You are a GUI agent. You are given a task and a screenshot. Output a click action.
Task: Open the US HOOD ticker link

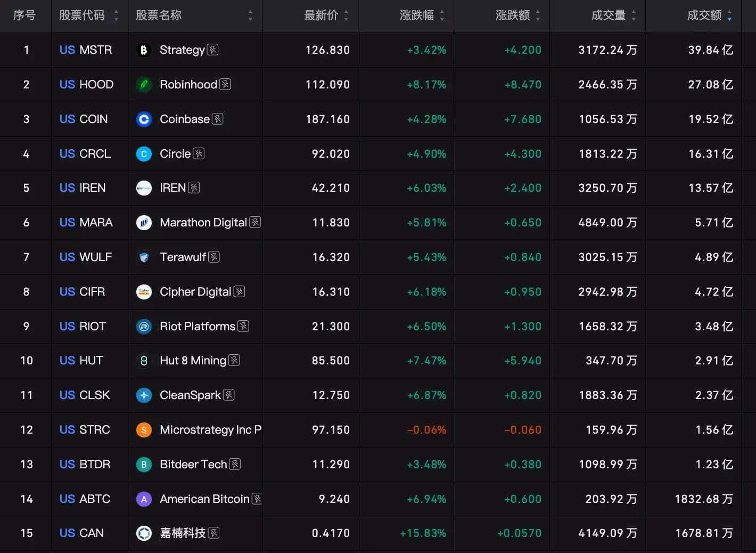click(x=87, y=85)
